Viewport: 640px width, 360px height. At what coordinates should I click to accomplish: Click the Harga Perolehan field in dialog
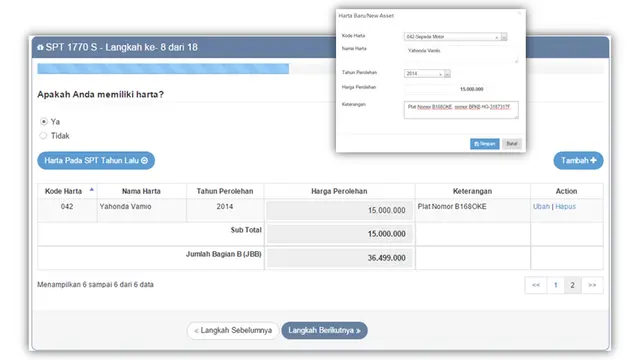pyautogui.click(x=445, y=89)
